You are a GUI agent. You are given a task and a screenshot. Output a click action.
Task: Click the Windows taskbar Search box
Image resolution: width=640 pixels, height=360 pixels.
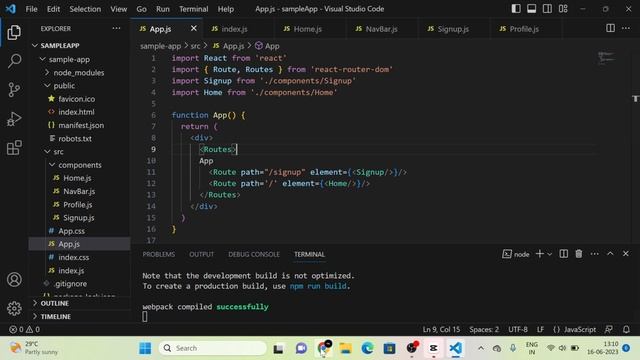click(x=212, y=348)
